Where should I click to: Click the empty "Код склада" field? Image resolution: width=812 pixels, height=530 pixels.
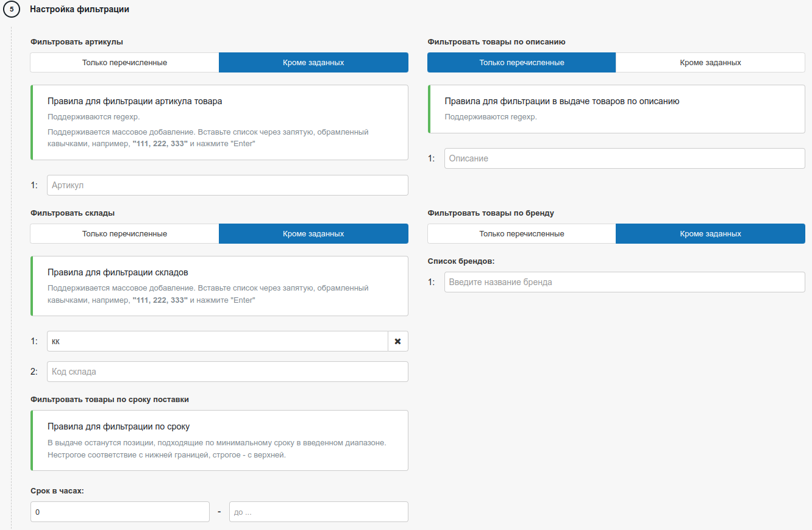227,372
